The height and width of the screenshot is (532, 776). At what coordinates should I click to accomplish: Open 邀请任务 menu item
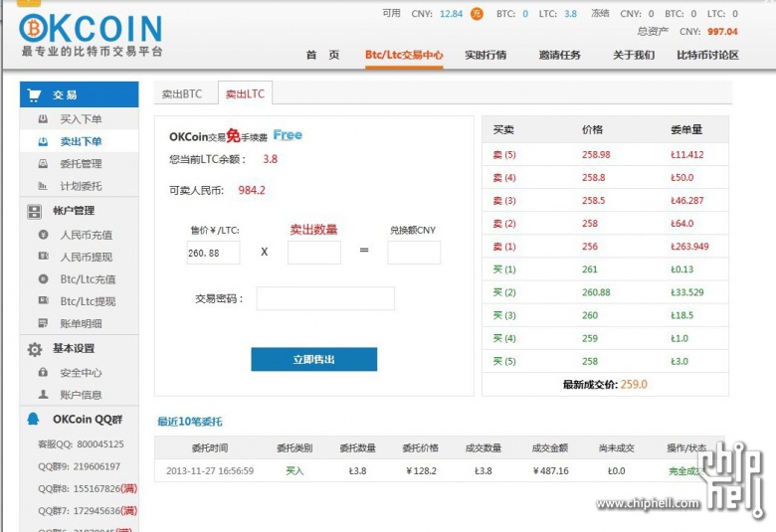[x=559, y=55]
